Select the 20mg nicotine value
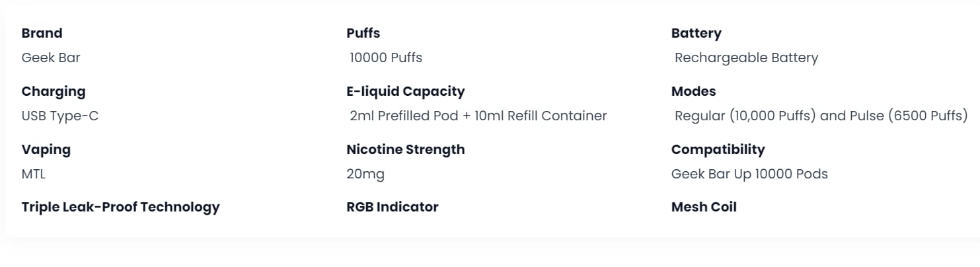This screenshot has height=267, width=980. click(365, 174)
